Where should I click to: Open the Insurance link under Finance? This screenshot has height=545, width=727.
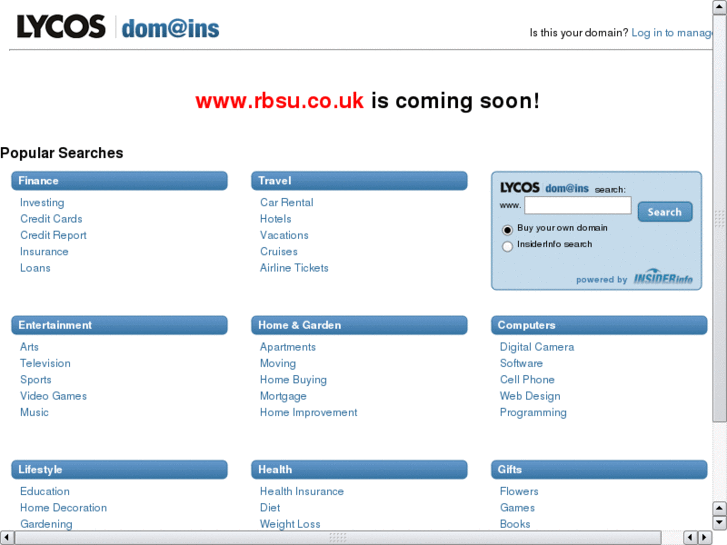click(44, 252)
